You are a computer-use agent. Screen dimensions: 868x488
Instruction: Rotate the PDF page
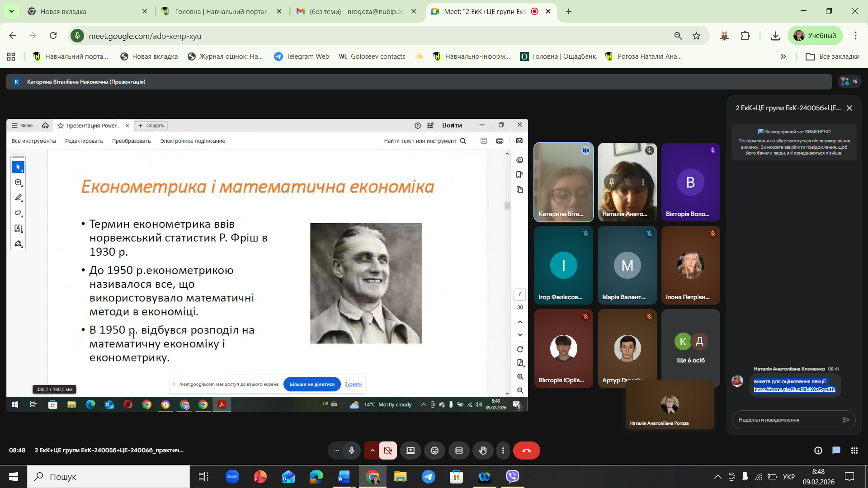(520, 348)
